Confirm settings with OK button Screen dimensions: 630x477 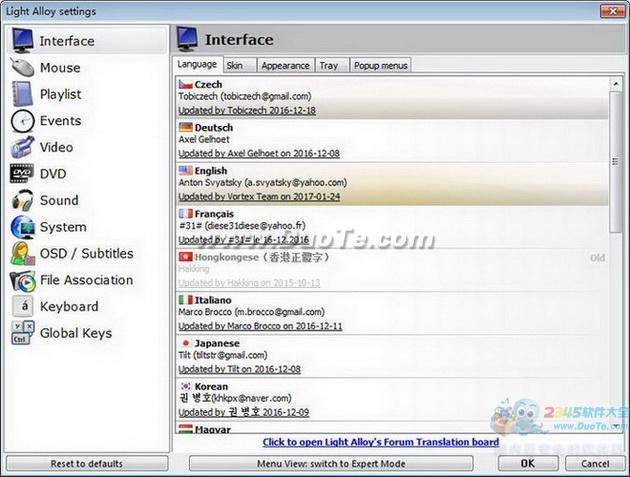pos(528,463)
